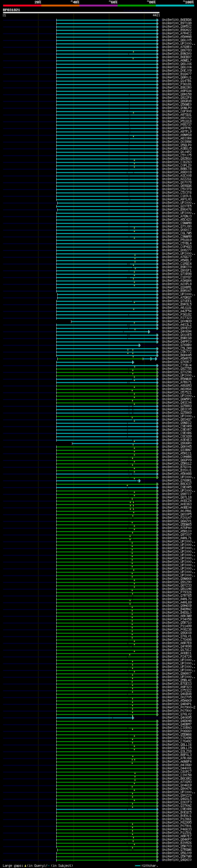197x868 pixels.
Task: Select the UniRef100_P82995 label
Action: [177, 822]
